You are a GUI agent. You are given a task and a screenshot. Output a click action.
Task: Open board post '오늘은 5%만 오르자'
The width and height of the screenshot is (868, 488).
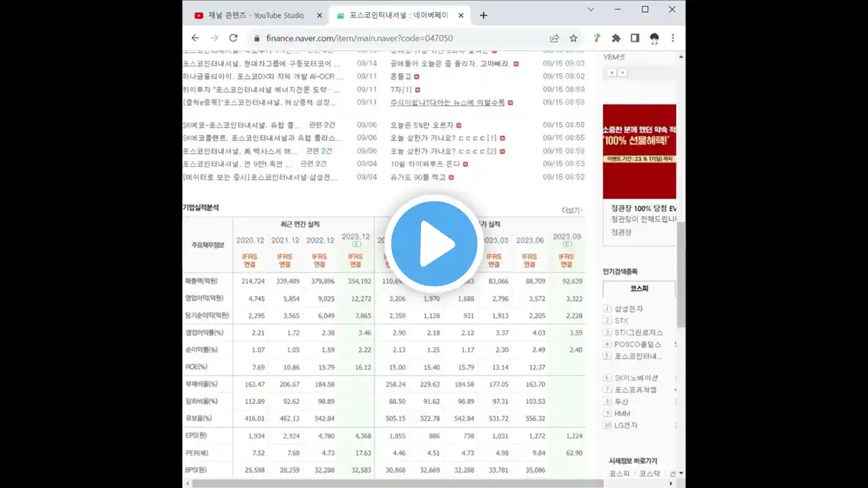point(421,125)
